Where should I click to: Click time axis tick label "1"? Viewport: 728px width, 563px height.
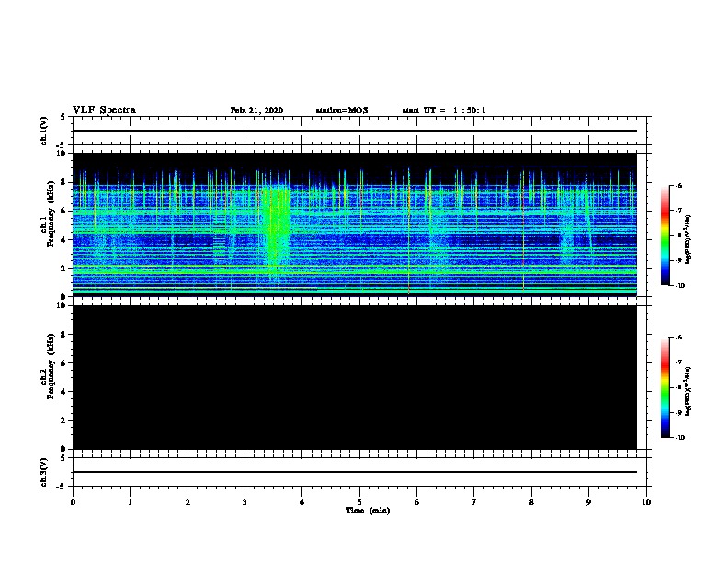click(x=130, y=502)
